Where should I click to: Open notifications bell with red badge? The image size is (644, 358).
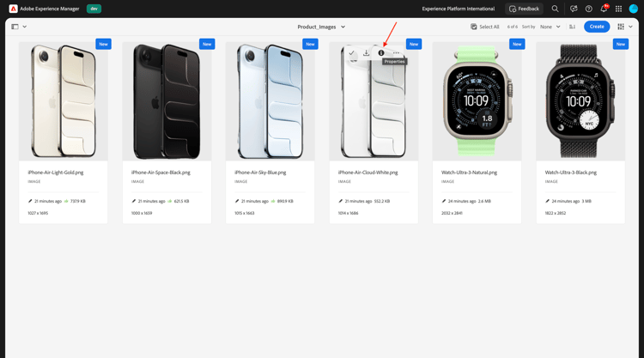click(x=604, y=9)
